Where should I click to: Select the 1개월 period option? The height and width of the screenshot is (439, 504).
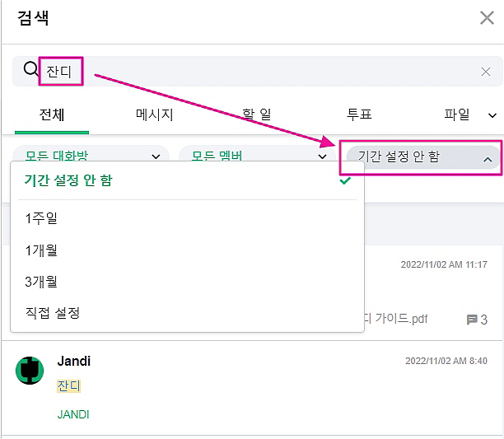tap(41, 250)
